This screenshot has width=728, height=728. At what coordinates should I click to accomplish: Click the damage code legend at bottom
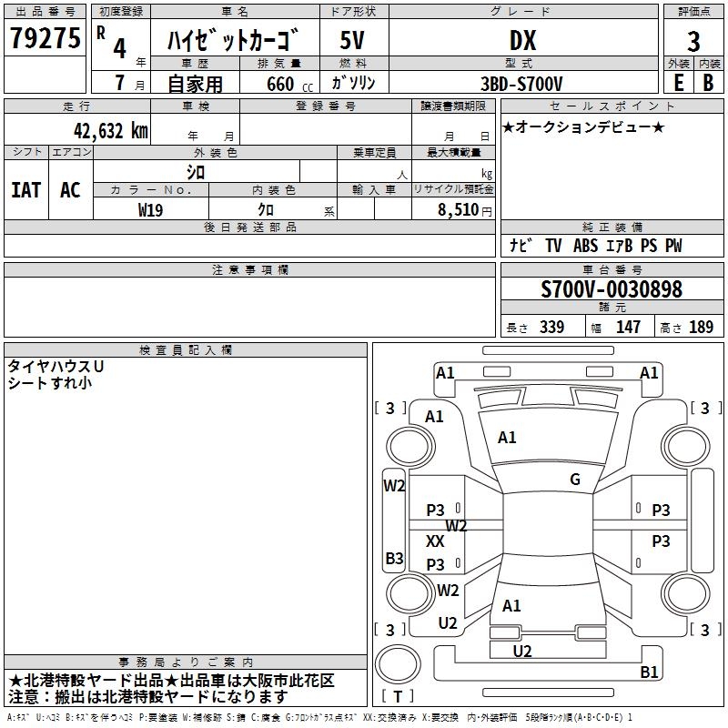pos(319,717)
